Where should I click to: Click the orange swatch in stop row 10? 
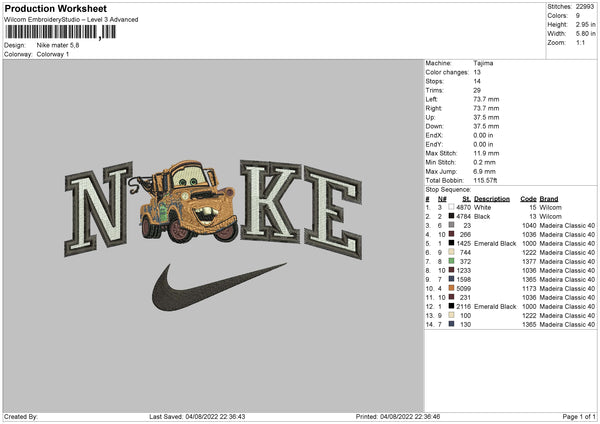click(452, 288)
